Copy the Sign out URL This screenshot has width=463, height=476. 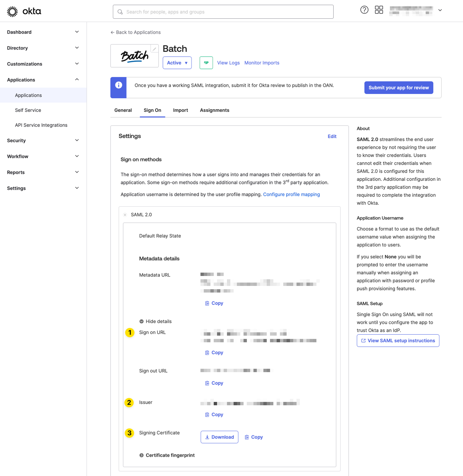pos(214,383)
